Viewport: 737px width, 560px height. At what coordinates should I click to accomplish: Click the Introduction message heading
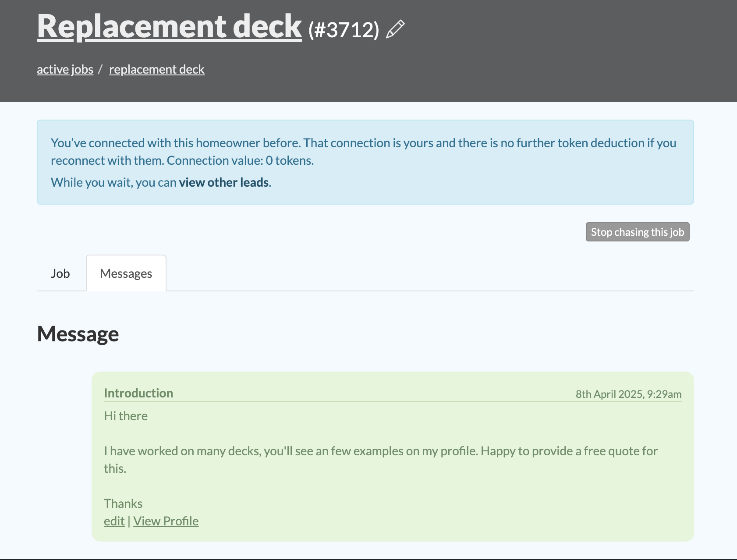click(x=138, y=393)
